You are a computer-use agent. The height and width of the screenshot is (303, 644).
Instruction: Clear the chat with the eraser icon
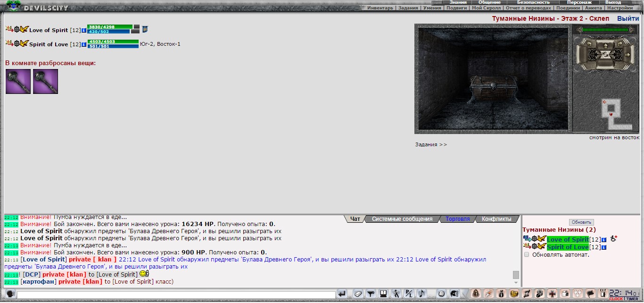tap(357, 294)
